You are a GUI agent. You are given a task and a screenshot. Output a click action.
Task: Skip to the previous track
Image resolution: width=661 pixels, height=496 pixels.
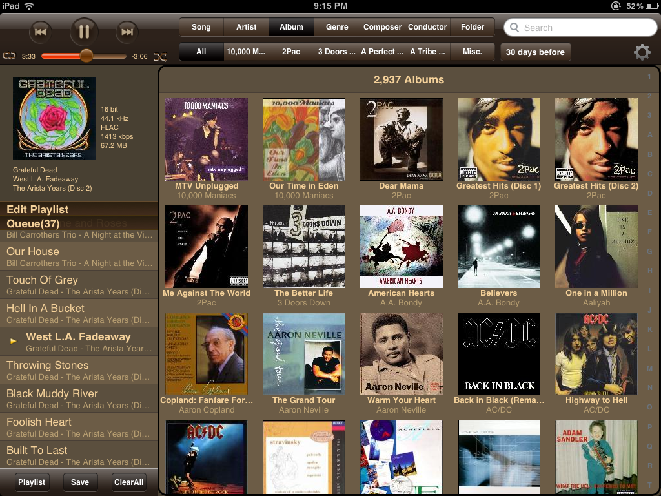(x=40, y=32)
